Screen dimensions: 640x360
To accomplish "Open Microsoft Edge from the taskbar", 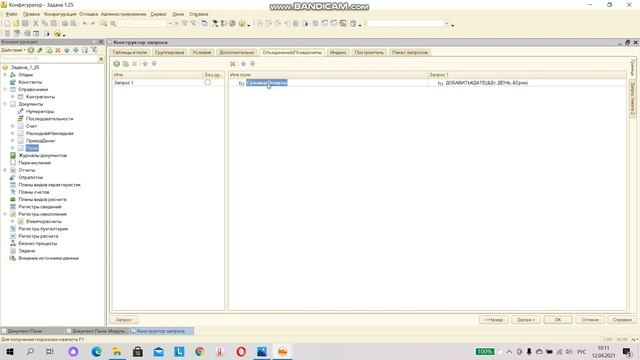I will coord(96,351).
